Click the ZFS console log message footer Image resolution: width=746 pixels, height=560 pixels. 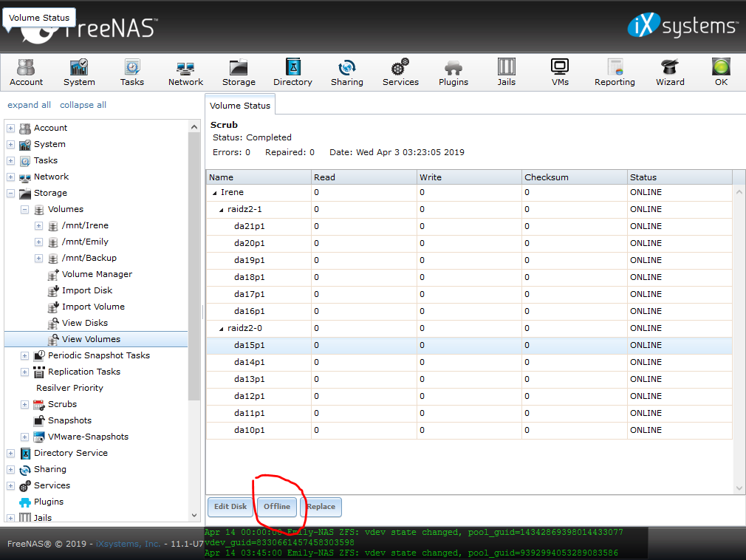point(425,542)
